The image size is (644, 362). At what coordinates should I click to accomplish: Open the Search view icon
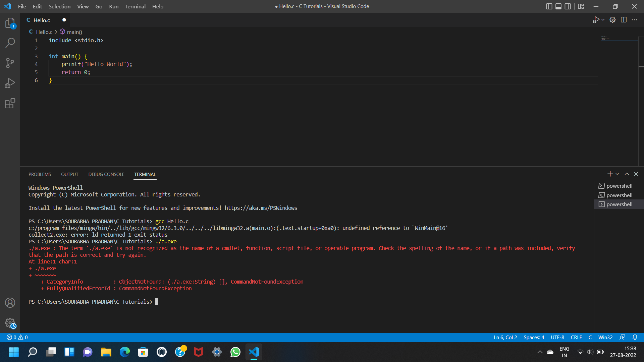(x=10, y=43)
